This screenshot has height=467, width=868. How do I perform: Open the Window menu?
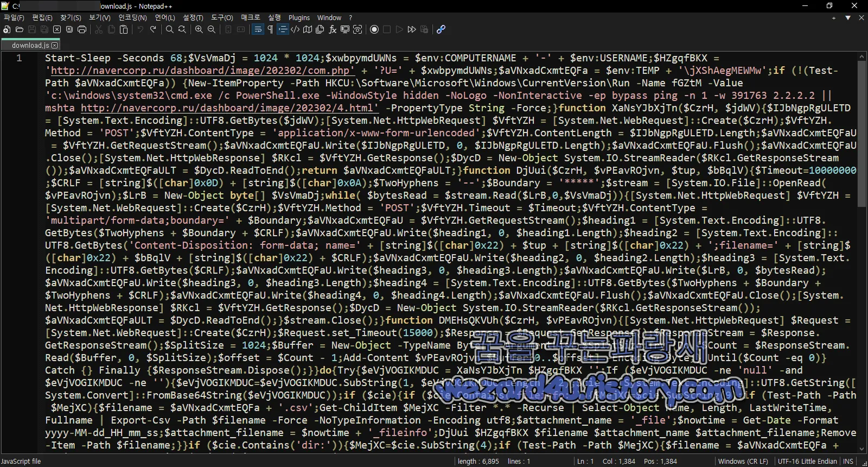329,18
